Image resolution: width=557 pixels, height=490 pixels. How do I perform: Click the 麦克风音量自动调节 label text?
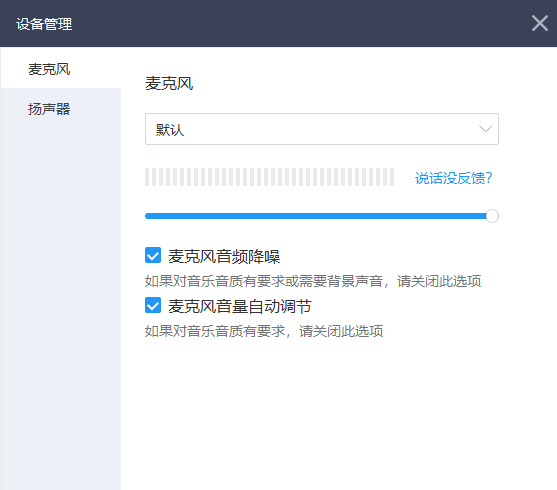pyautogui.click(x=240, y=306)
